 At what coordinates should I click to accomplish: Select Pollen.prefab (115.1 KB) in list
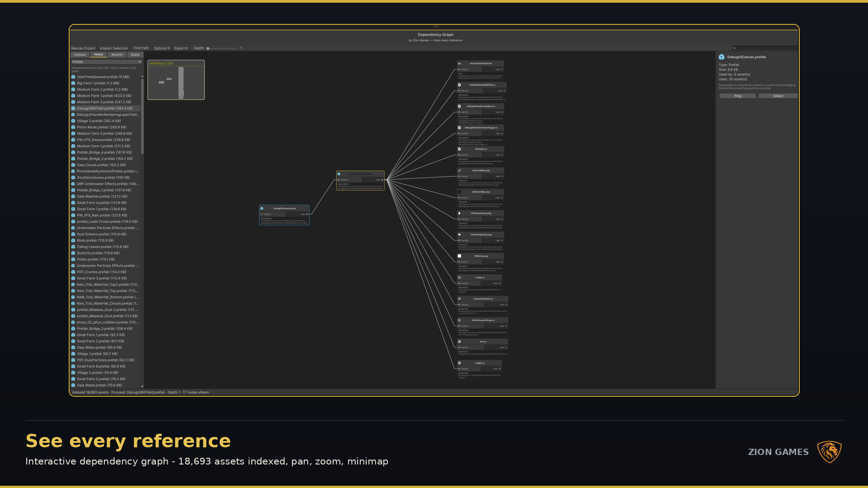click(x=105, y=259)
